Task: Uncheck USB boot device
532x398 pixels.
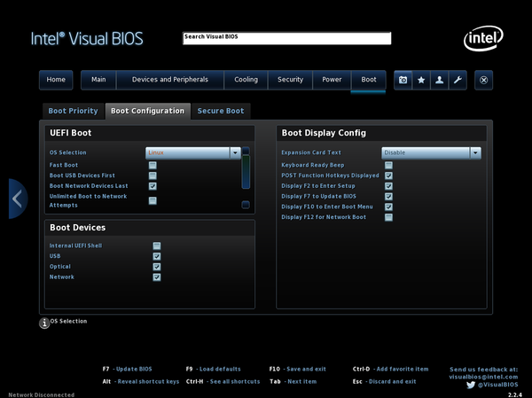Action: pos(157,256)
